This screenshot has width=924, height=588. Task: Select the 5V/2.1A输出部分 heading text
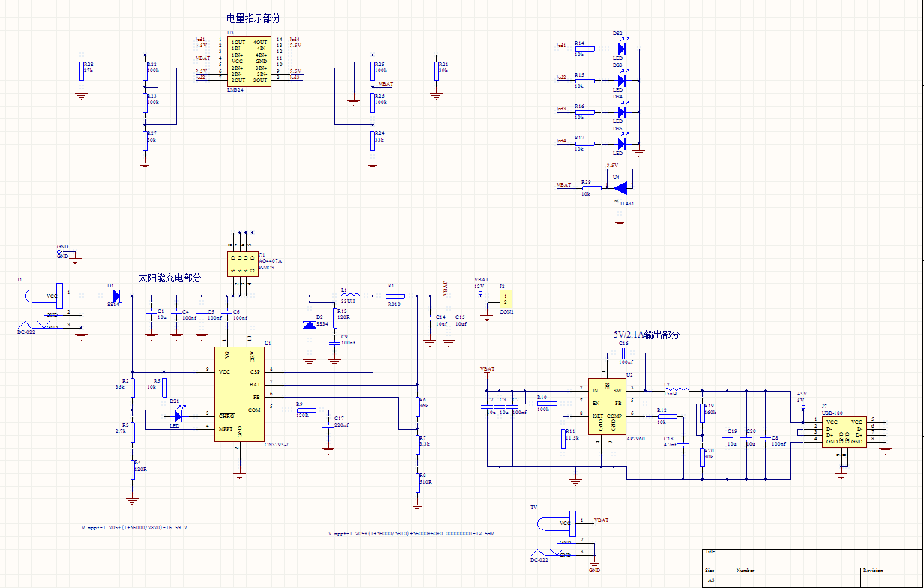click(x=646, y=334)
